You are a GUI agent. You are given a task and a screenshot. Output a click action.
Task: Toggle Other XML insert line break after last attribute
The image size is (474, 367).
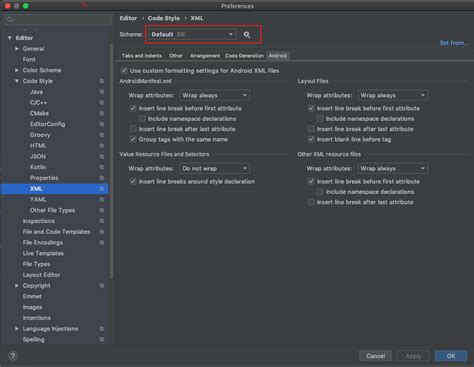pos(311,202)
